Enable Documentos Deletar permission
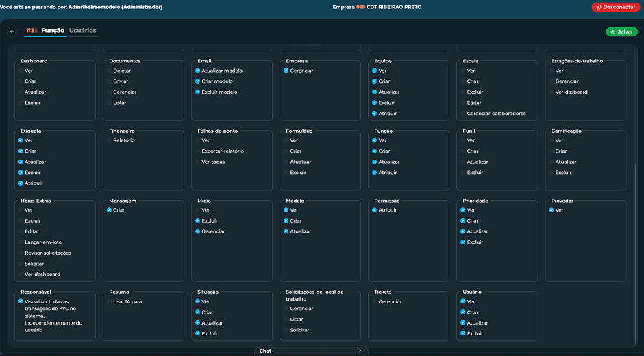Screen dimensions: 644x356 109,71
